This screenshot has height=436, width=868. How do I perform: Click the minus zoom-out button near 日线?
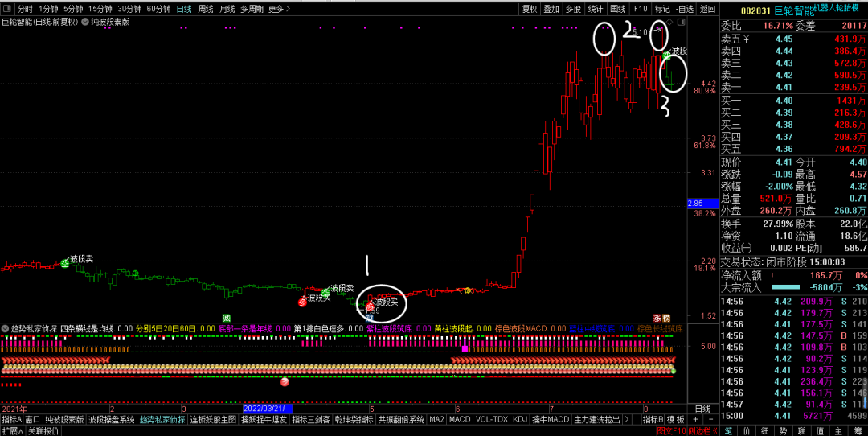pyautogui.click(x=710, y=419)
